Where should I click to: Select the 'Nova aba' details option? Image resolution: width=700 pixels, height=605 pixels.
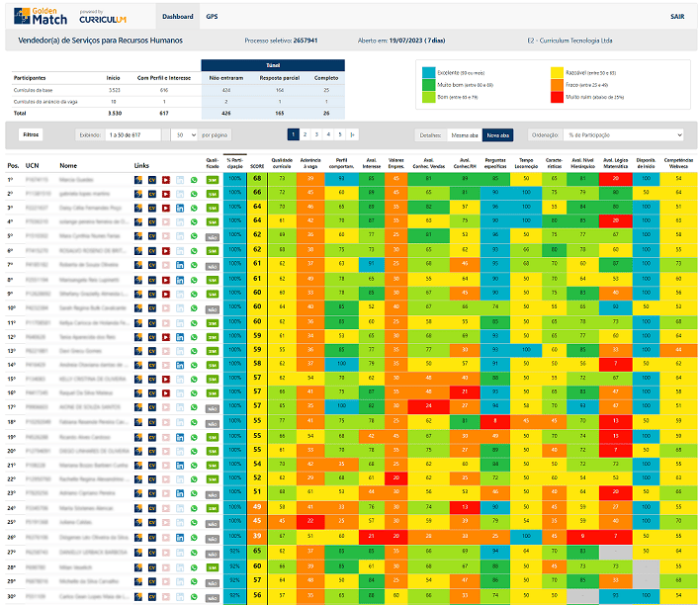pyautogui.click(x=498, y=134)
